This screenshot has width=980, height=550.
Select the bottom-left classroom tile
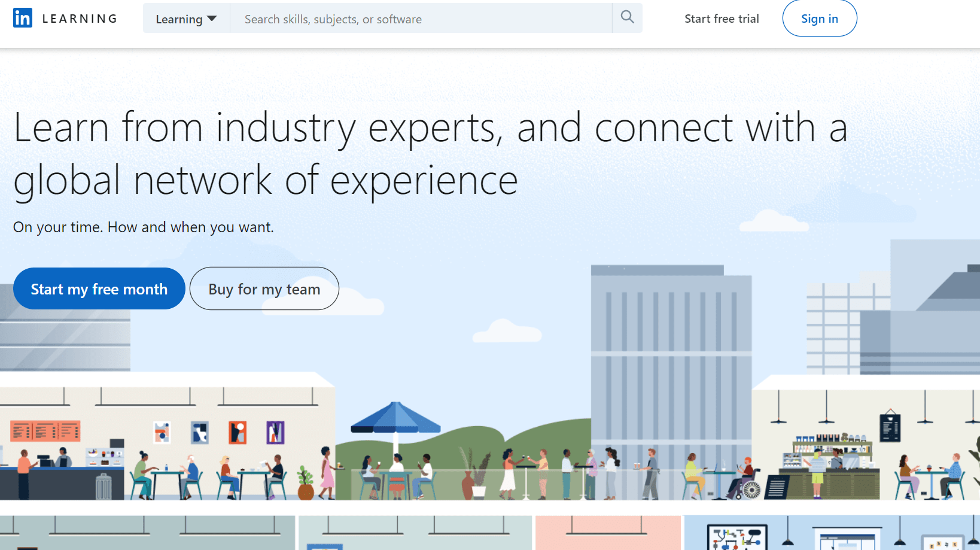click(147, 533)
